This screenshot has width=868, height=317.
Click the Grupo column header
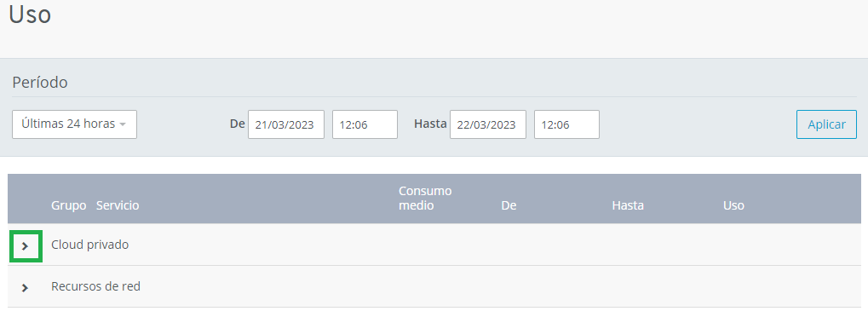click(69, 205)
